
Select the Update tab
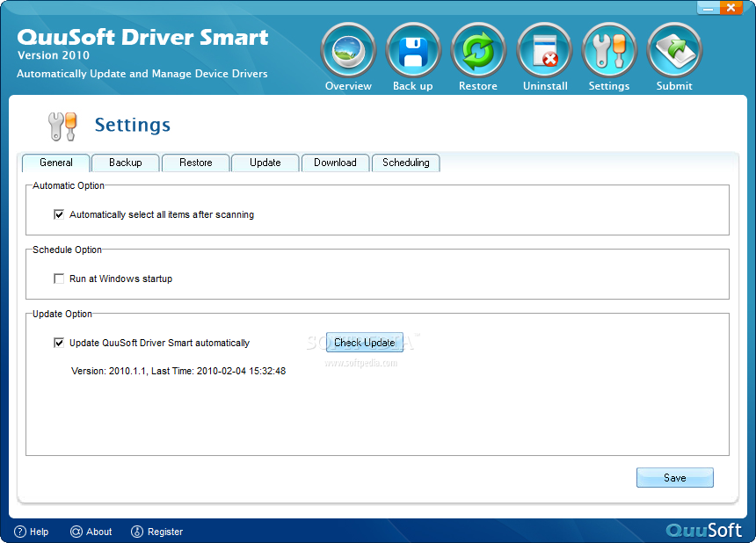click(x=265, y=163)
